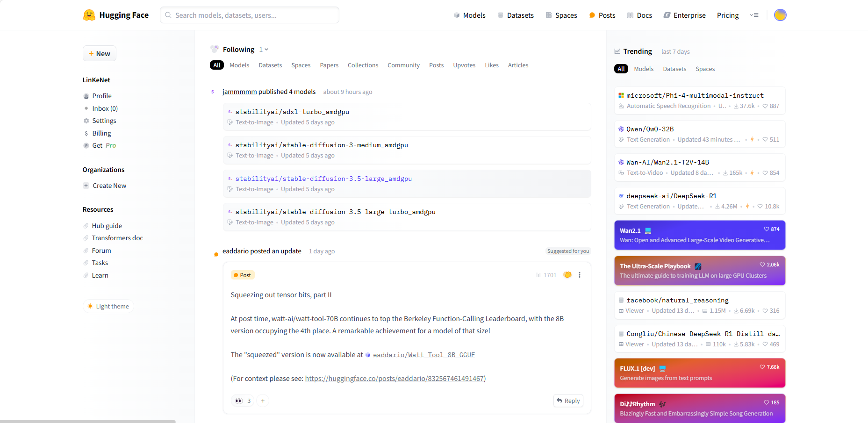868x423 pixels.
Task: Filter Following feed by Papers
Action: point(329,65)
